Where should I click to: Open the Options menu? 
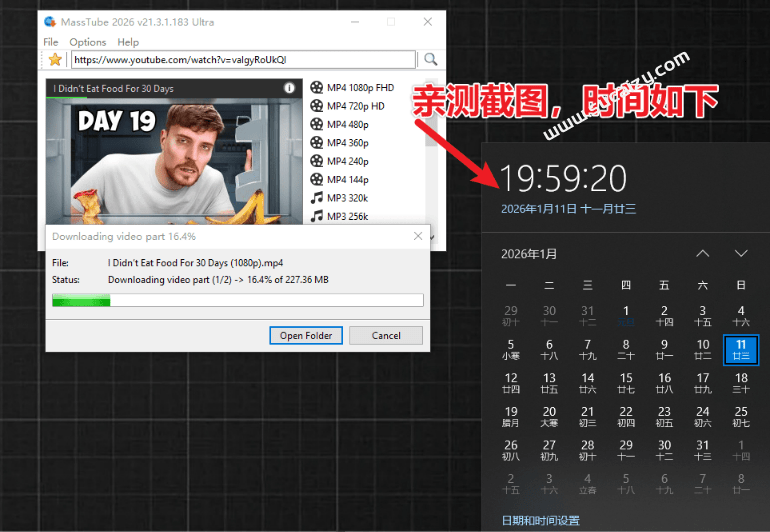[88, 42]
